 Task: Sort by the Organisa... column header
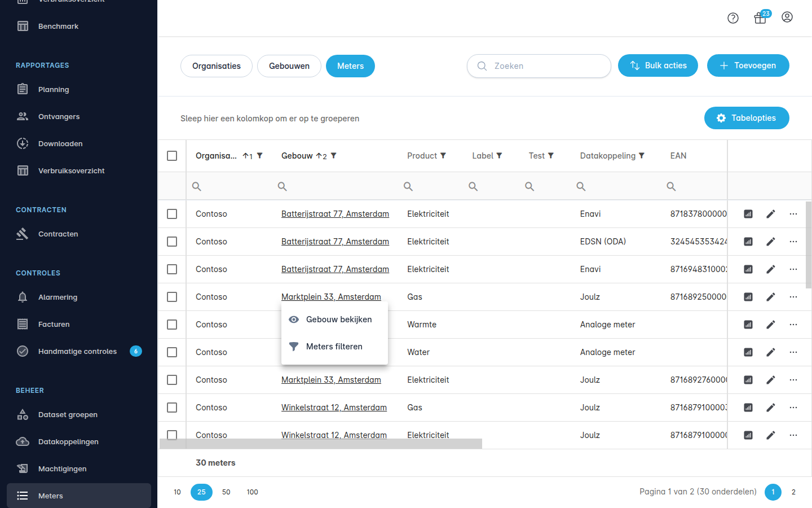click(216, 156)
